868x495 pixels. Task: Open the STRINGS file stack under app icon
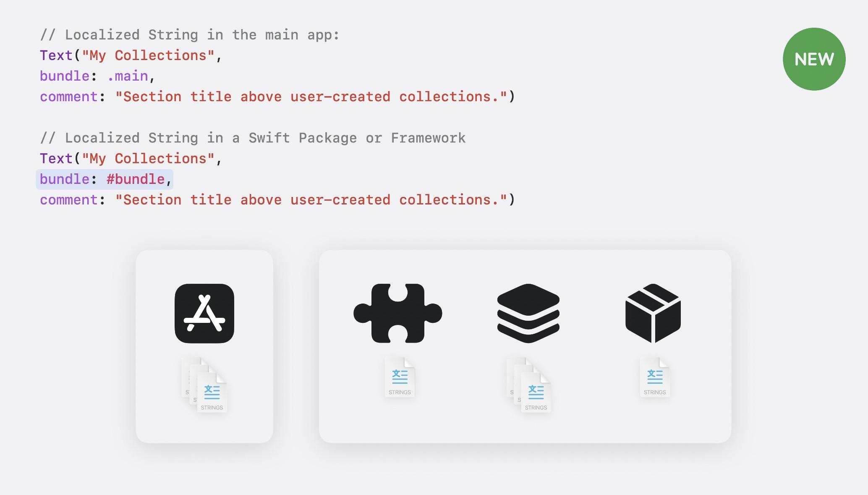tap(205, 385)
